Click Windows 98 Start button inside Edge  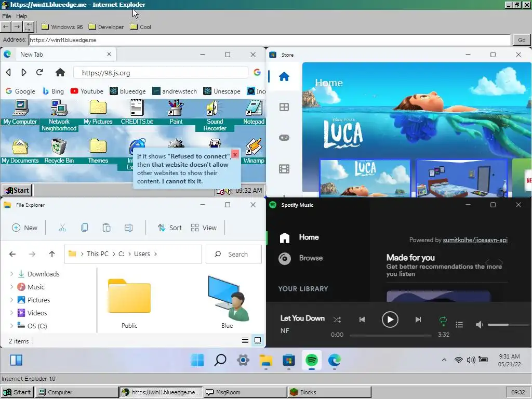click(17, 190)
